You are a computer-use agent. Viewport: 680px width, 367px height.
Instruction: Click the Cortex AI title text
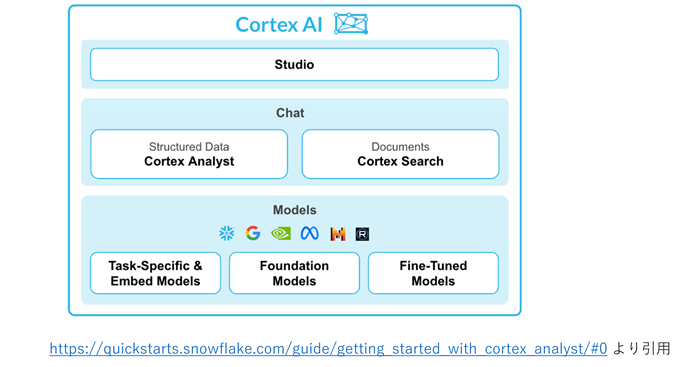(x=279, y=25)
